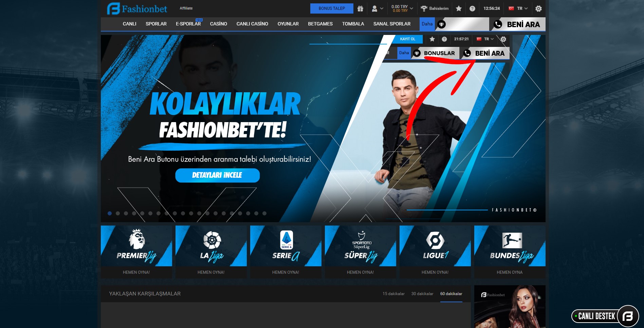Viewport: 644px width, 328px height.
Task: Open the CASİNO menu item
Action: point(219,24)
